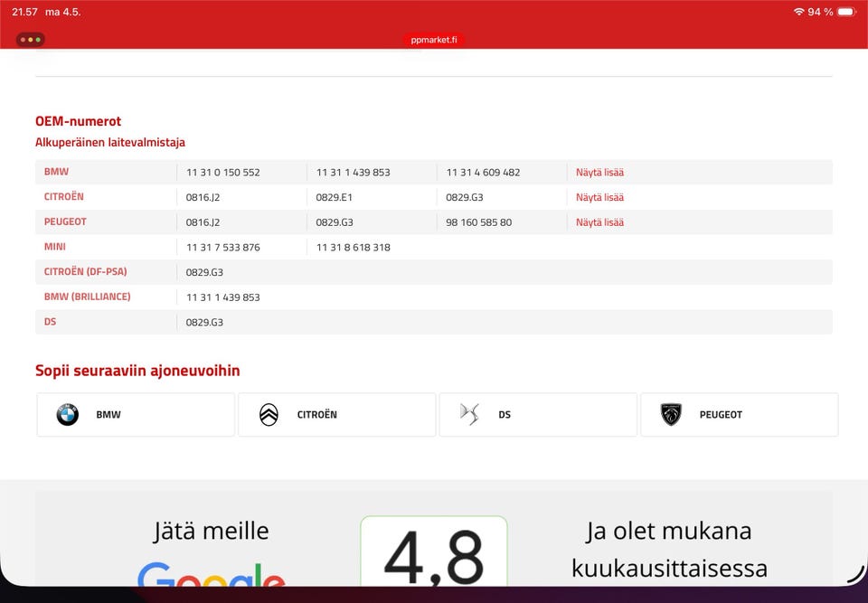Select 0829.E1 number
The image size is (868, 603).
[x=334, y=197]
